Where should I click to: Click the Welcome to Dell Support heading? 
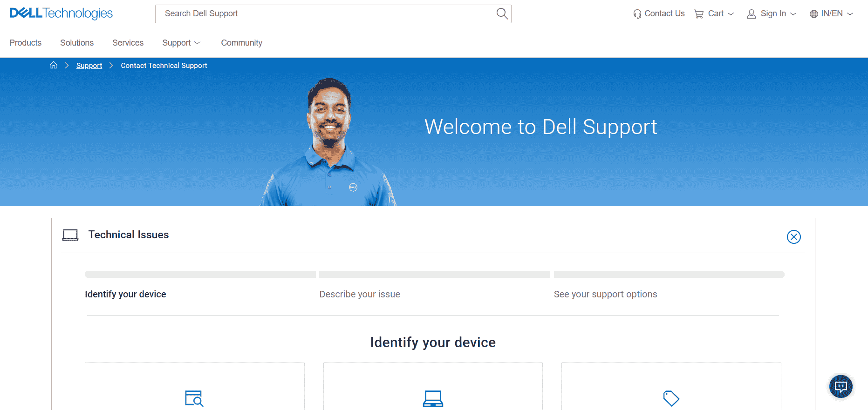tap(540, 127)
